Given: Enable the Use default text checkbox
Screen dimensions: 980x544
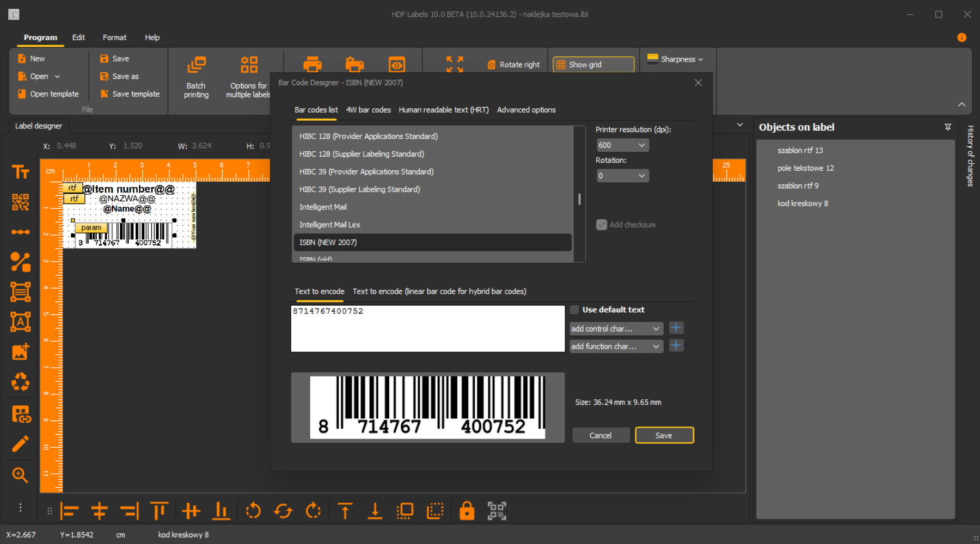Looking at the screenshot, I should (x=574, y=310).
